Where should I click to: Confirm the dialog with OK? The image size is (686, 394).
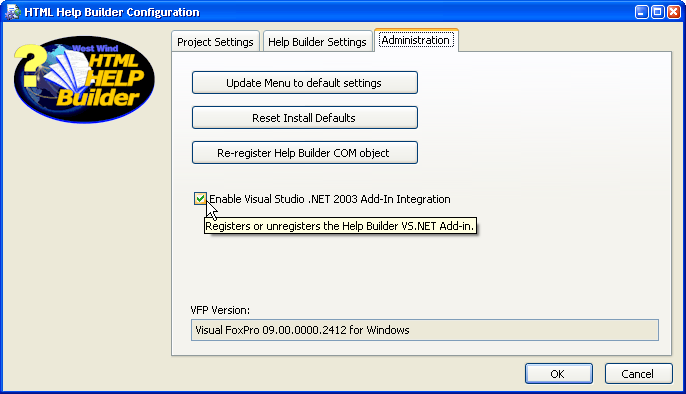click(x=559, y=373)
